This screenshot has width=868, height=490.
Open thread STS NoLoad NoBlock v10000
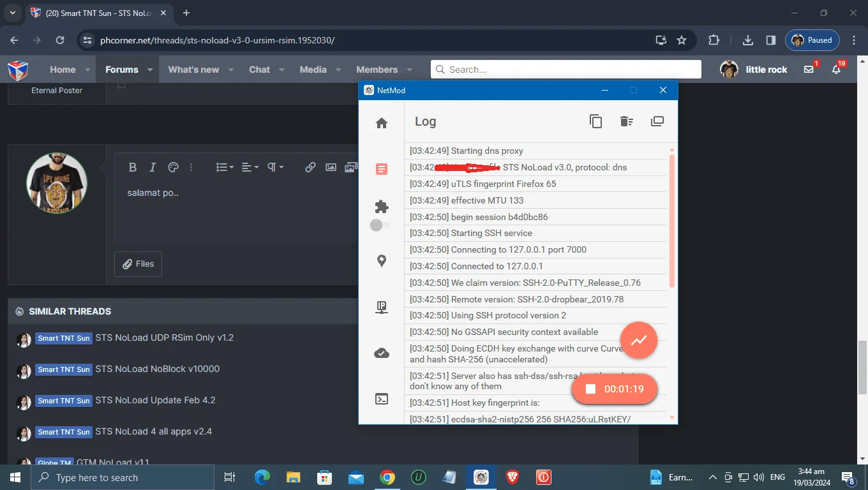click(x=158, y=369)
